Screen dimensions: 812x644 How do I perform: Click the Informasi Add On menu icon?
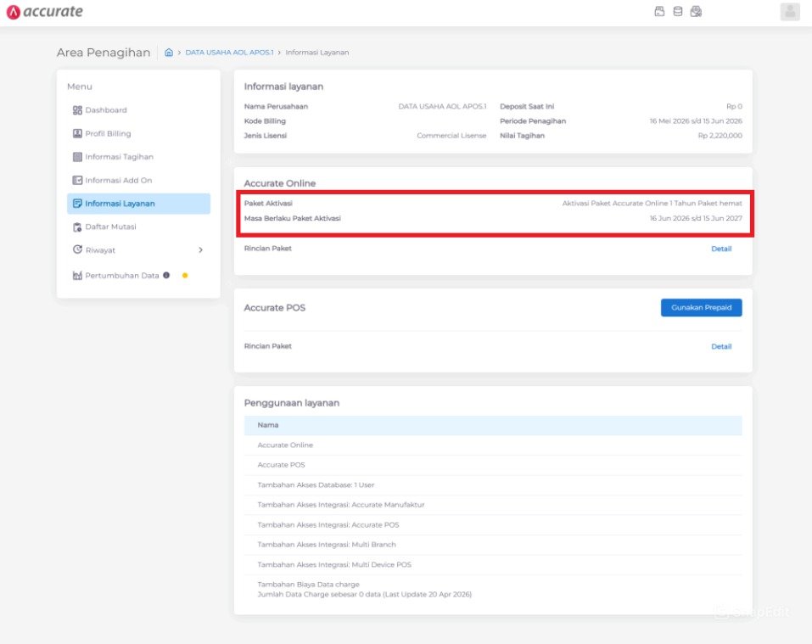77,180
